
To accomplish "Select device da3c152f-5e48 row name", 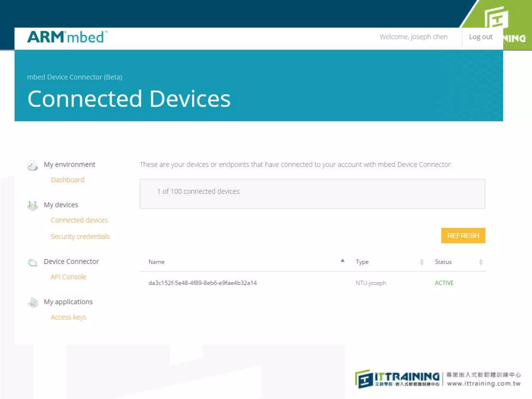I will click(x=203, y=283).
